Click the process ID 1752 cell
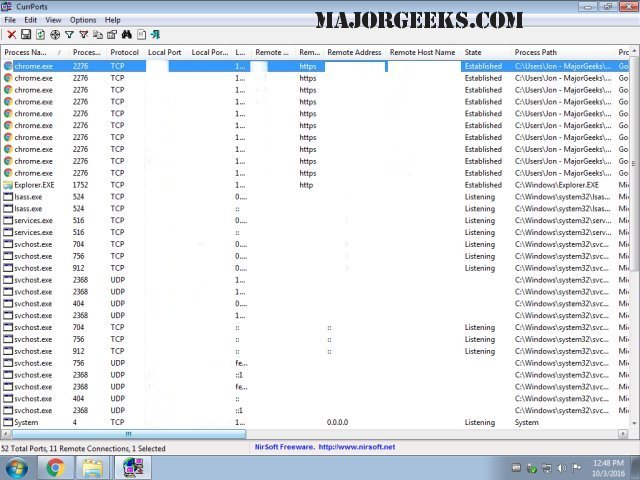This screenshot has width=640, height=480. pyautogui.click(x=80, y=185)
